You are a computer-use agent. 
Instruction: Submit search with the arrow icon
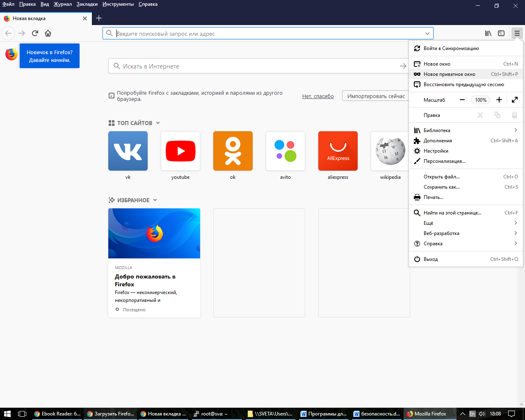point(403,66)
